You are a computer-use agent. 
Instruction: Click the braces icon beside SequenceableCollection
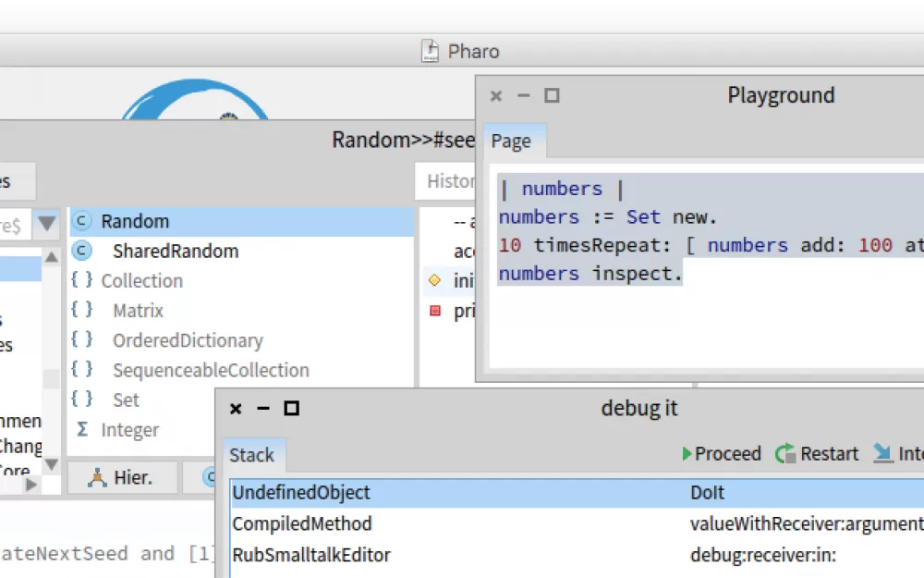coord(82,369)
